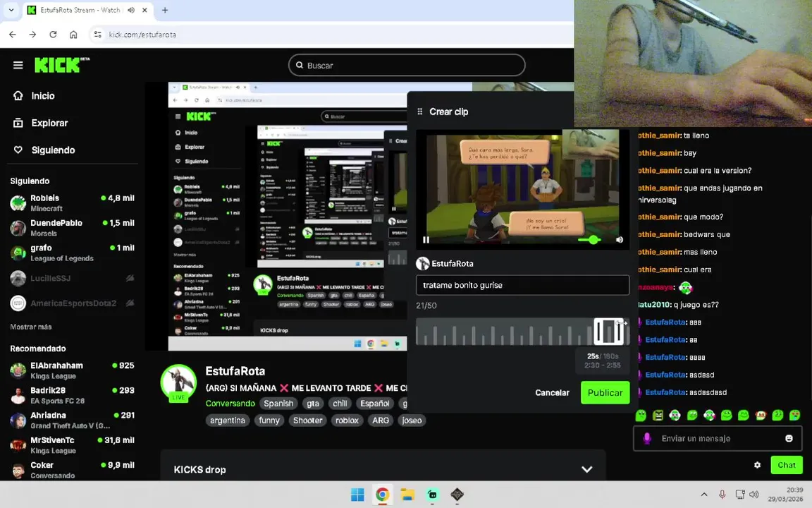Open the emoji picker in chat input
This screenshot has width=812, height=508.
coord(788,439)
